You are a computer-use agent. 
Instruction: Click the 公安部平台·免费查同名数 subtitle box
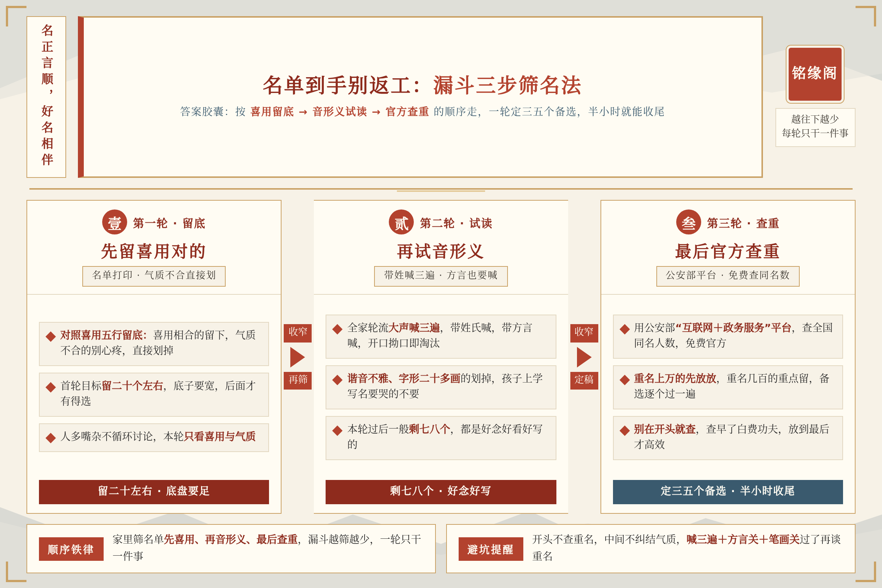(x=728, y=276)
